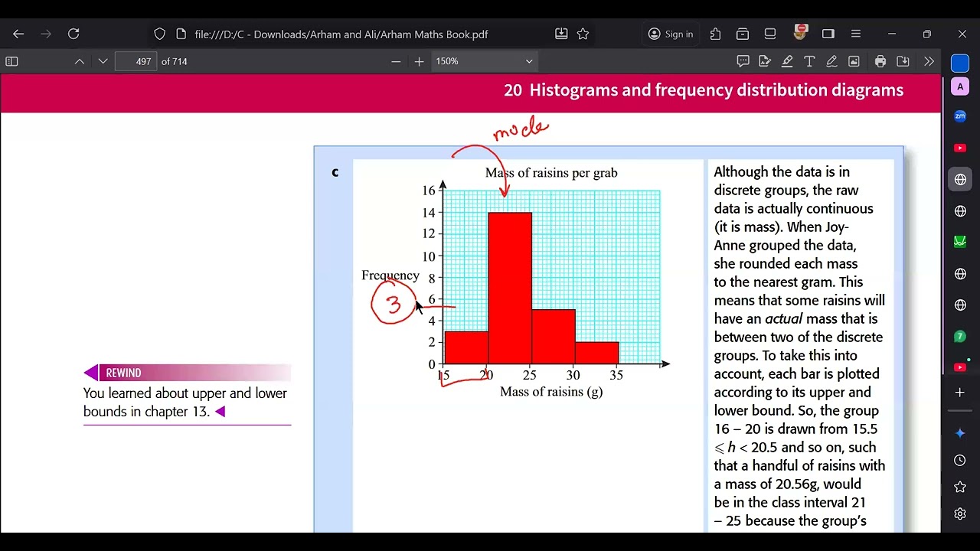Open the pink A sidebar tab
This screenshot has width=980, height=551.
pos(960,87)
